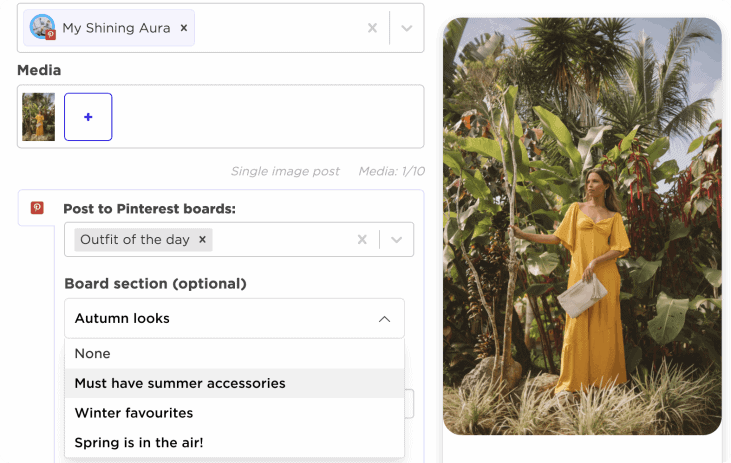731x463 pixels.
Task: Expand the Pinterest boards dropdown chevron
Action: point(396,240)
